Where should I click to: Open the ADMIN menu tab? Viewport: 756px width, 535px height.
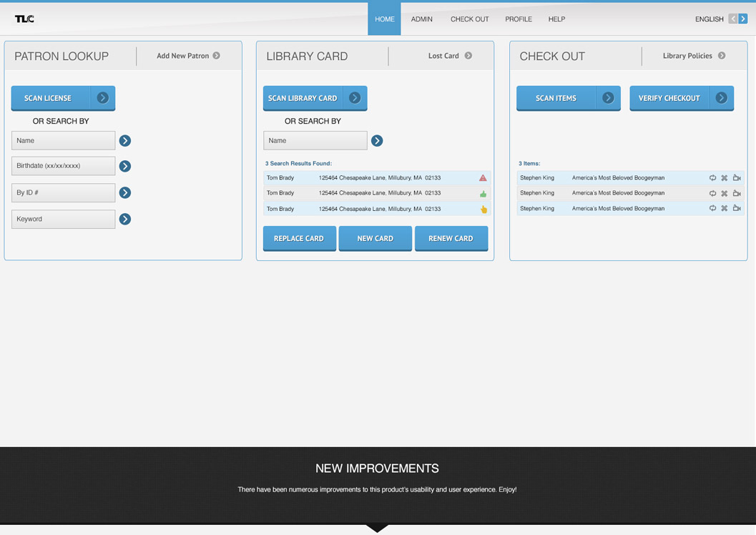[421, 19]
